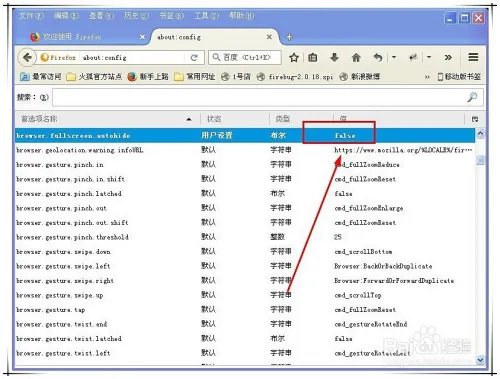Open the 移动版书签 mobile bookmarks
Image resolution: width=500 pixels, height=379 pixels.
459,77
